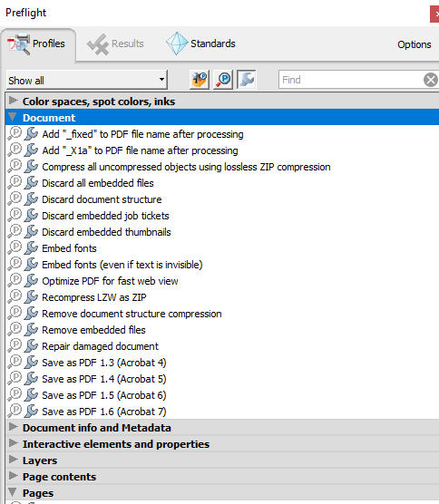
Task: Switch to the Standards tab
Action: click(x=200, y=44)
